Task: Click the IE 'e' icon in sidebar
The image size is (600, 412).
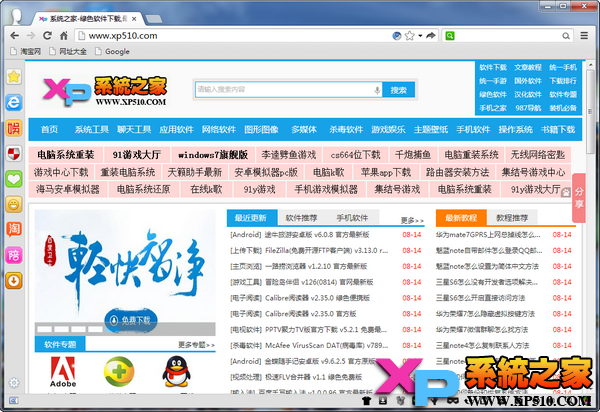Action: 14,102
